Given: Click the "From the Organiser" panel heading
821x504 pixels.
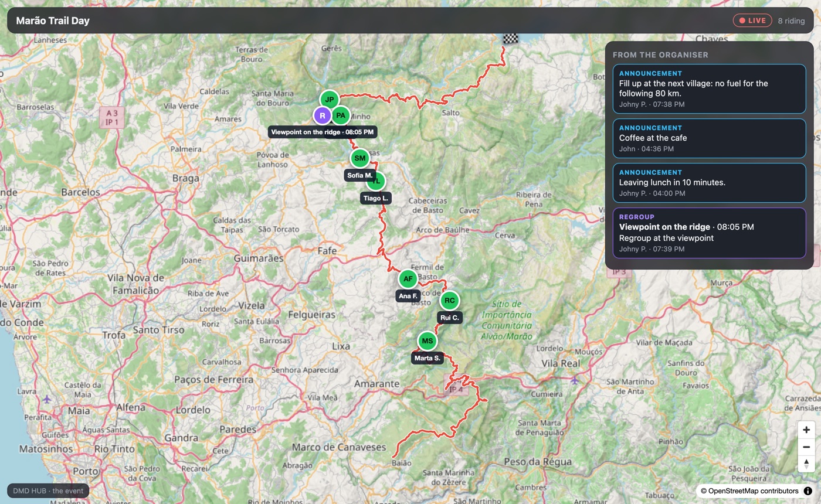Looking at the screenshot, I should pos(660,55).
